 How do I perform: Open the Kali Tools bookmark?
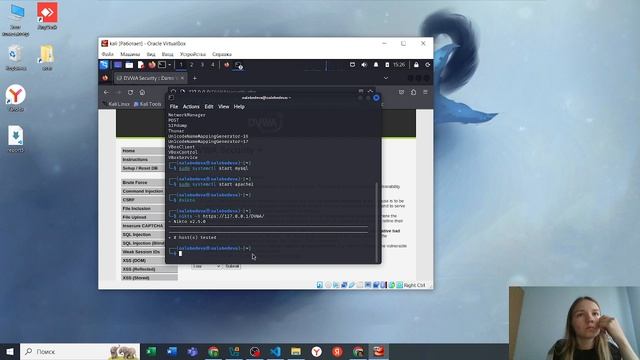[148, 104]
